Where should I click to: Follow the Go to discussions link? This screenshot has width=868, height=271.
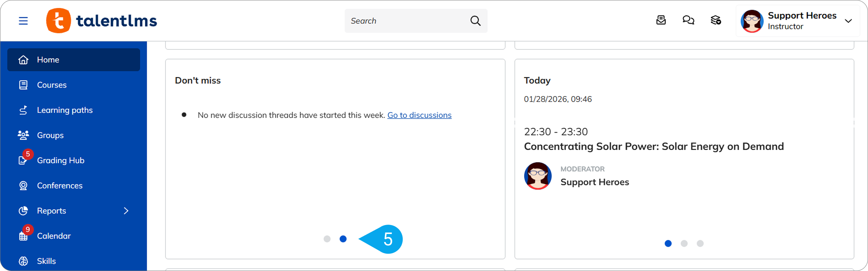(419, 115)
